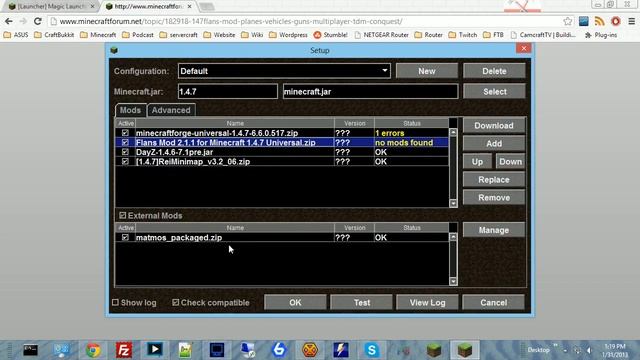Click the Delete configuration button
640x360 pixels.
[494, 71]
